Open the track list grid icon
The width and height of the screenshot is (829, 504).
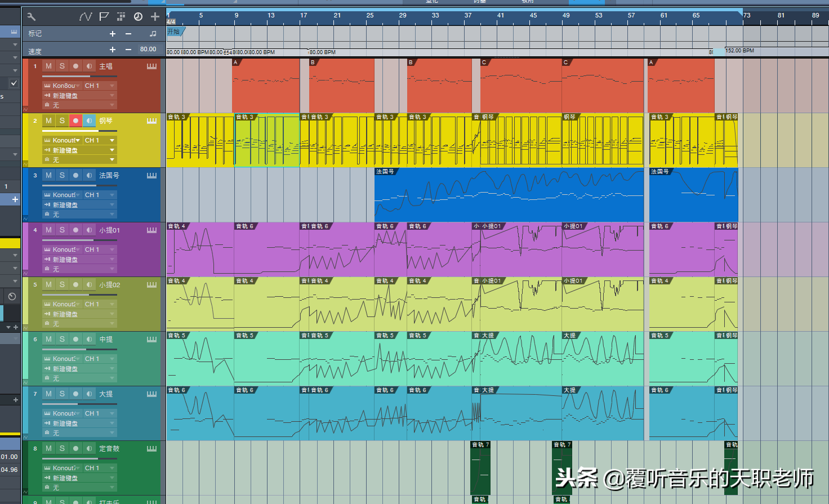click(121, 17)
